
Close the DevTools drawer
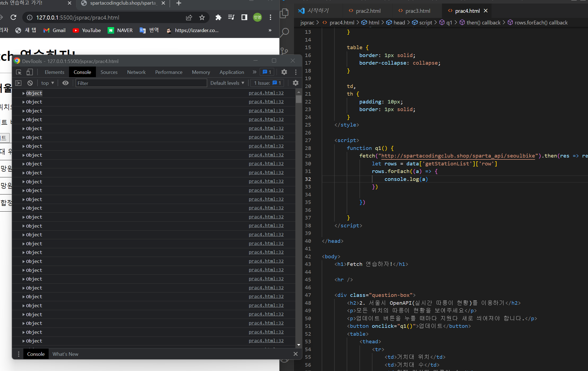coord(296,354)
